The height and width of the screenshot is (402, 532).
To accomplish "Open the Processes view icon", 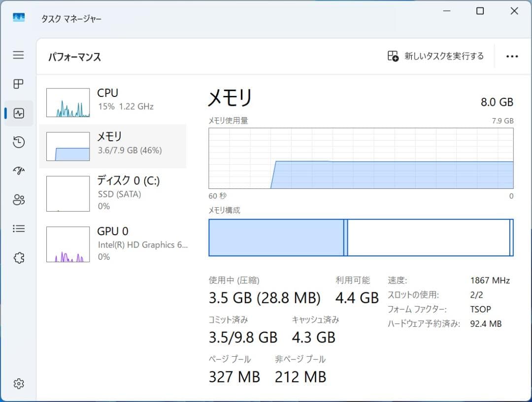I will [x=18, y=84].
